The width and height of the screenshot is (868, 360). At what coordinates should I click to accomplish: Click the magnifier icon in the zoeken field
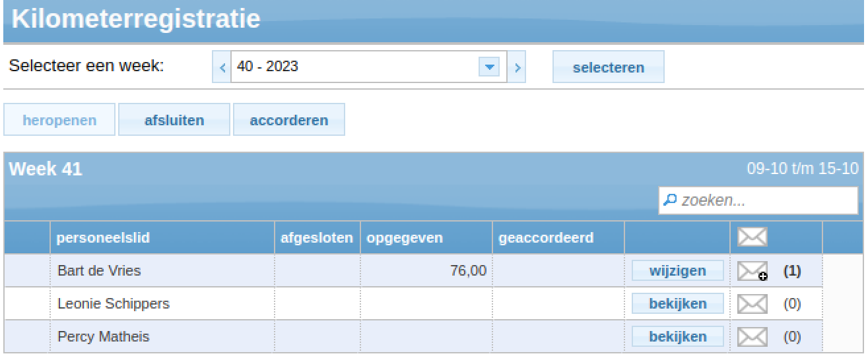tap(669, 200)
